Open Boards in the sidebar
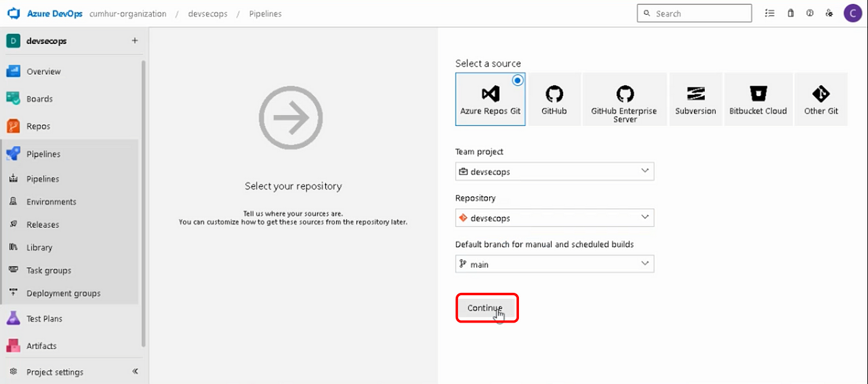This screenshot has height=384, width=868. (x=40, y=99)
